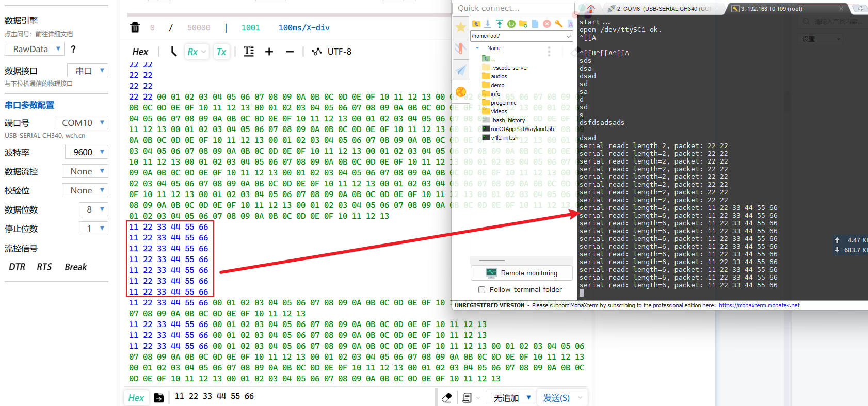This screenshot has height=406, width=868.
Task: Open the 9600 baud rate dropdown
Action: point(87,152)
